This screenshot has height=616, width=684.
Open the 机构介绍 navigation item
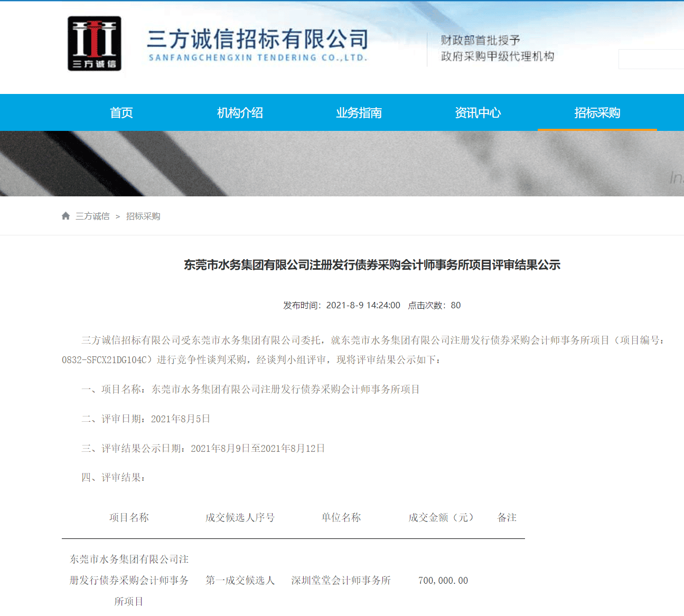coord(240,112)
